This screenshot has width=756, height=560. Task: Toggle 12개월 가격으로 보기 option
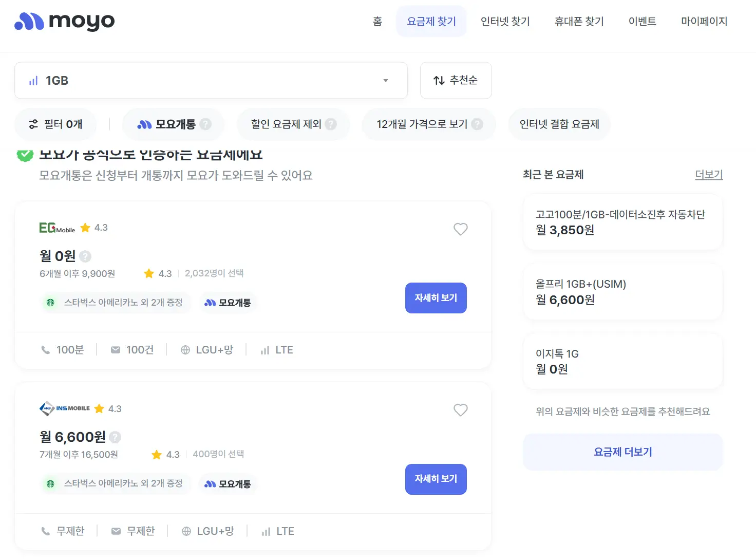[429, 124]
